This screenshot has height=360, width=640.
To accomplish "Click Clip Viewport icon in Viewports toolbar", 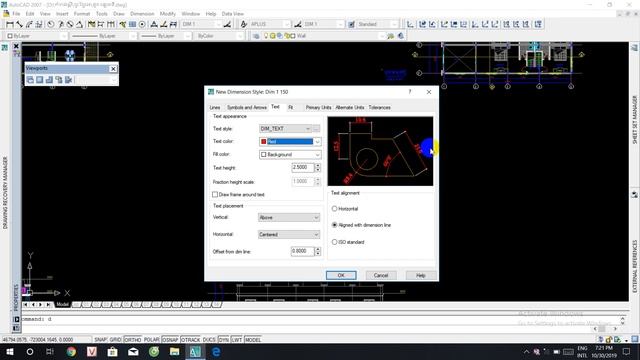I will coord(68,80).
